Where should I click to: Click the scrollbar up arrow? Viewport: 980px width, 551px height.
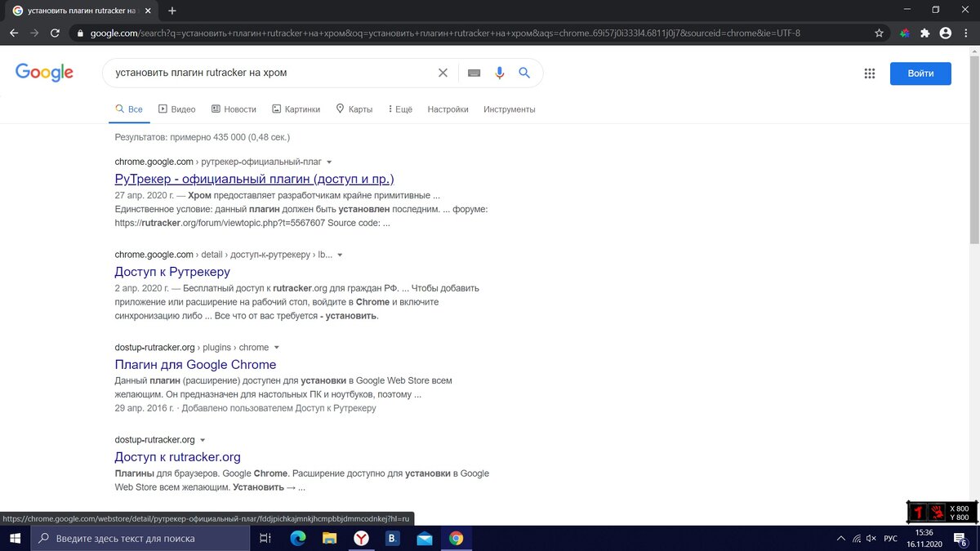pos(973,51)
